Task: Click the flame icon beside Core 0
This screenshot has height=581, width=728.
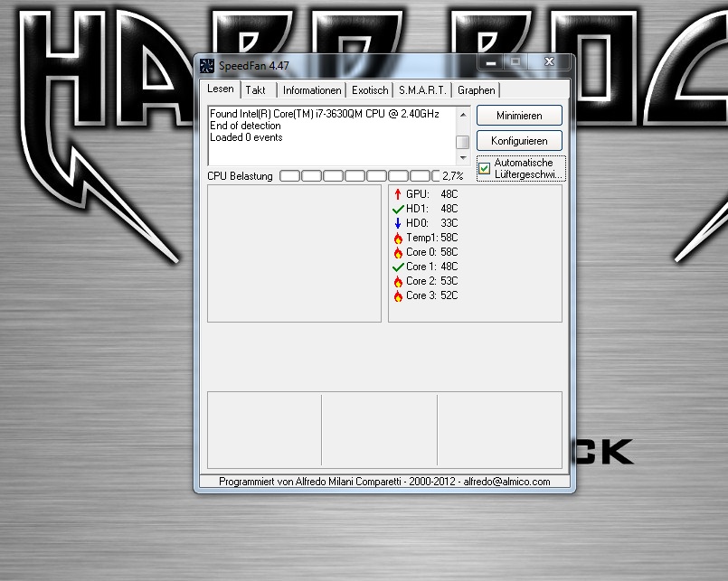Action: click(398, 252)
